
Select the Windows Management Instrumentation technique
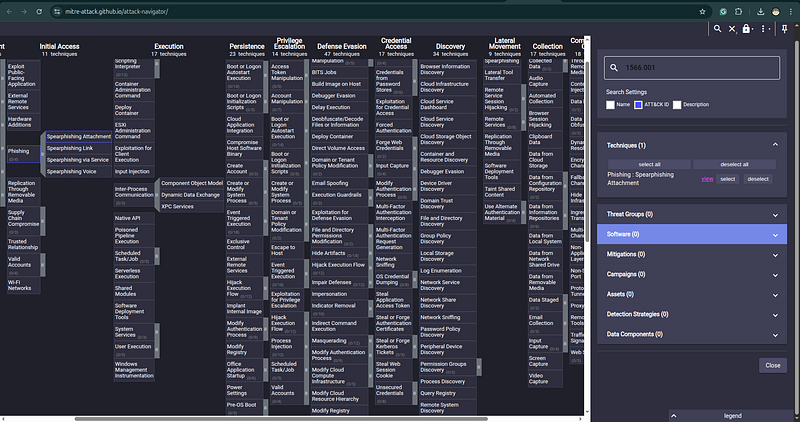pos(134,370)
